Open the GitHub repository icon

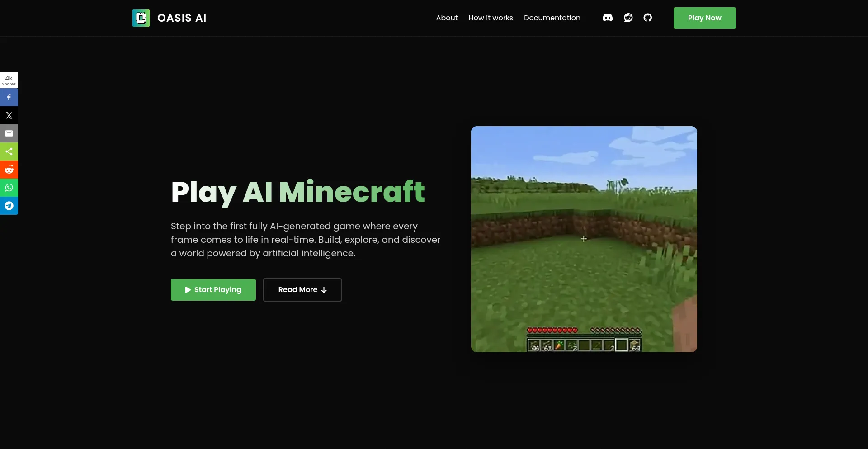coord(648,18)
